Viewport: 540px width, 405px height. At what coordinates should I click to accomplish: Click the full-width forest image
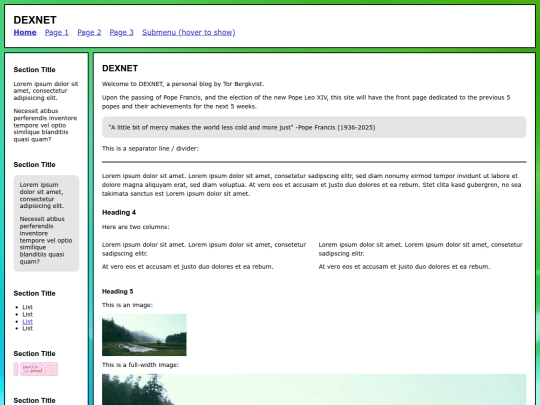(314, 390)
